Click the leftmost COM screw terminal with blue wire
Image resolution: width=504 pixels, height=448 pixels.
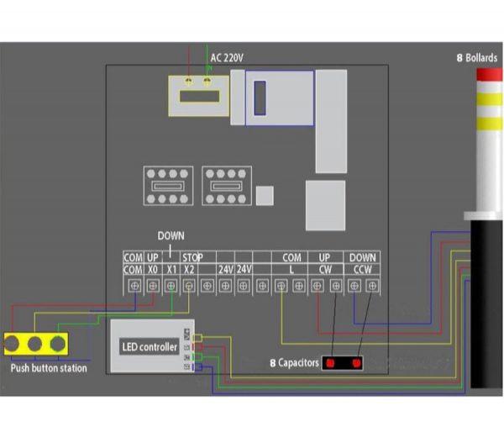(134, 286)
